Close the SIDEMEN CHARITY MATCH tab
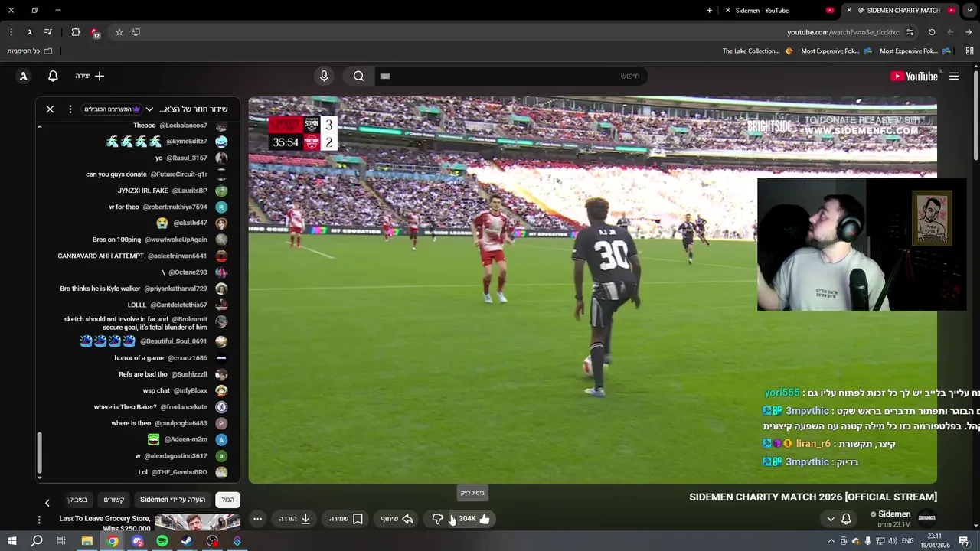 (848, 11)
